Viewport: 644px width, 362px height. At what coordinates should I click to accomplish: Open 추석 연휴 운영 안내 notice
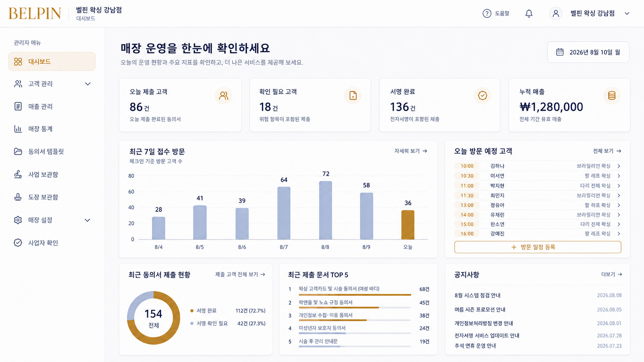pos(475,346)
